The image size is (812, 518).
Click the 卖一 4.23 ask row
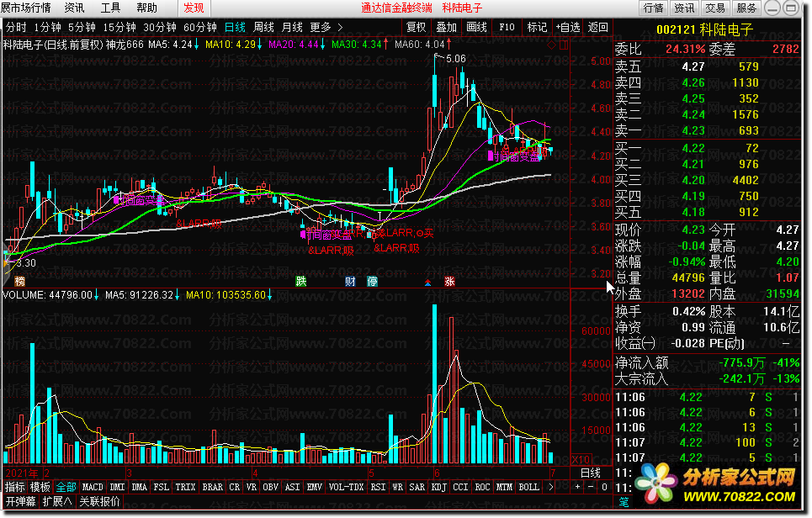tap(707, 130)
